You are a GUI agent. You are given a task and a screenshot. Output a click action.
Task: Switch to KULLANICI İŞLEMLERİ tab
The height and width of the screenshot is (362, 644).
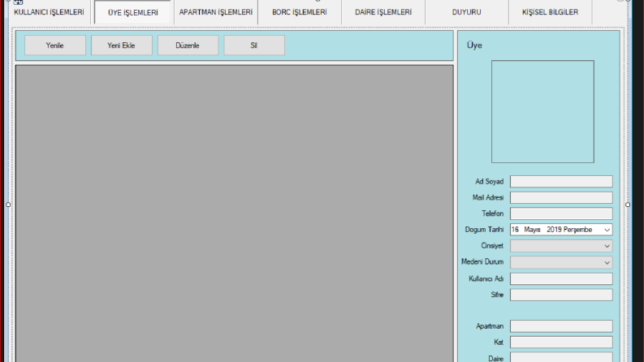[x=49, y=12]
